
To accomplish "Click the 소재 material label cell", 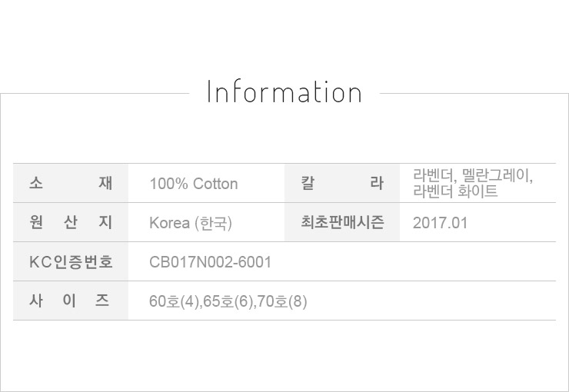I will tap(71, 184).
